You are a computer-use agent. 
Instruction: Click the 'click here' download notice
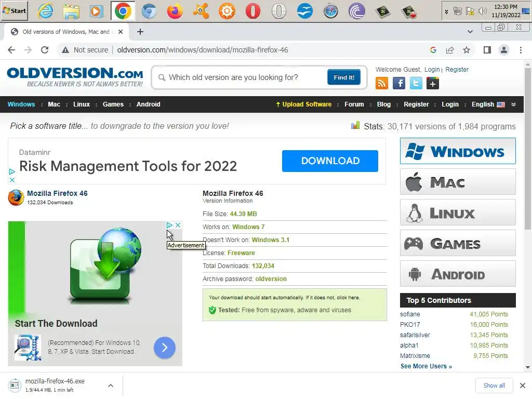pyautogui.click(x=348, y=298)
